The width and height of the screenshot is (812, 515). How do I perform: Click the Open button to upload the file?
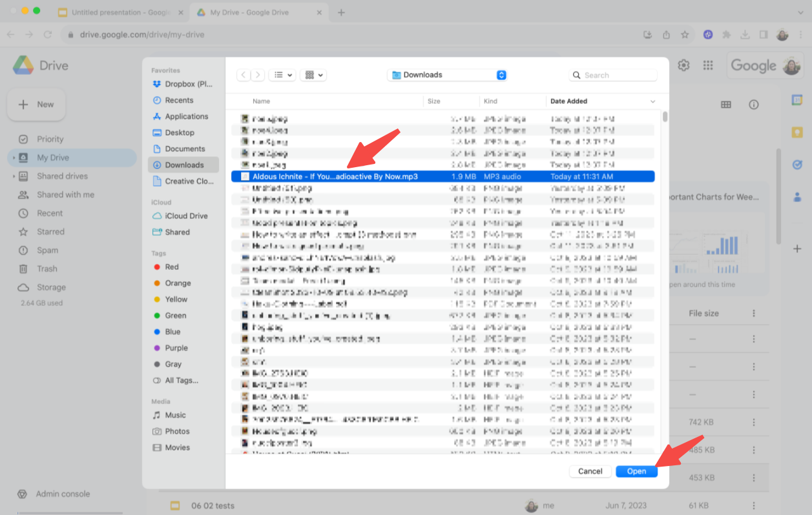636,471
